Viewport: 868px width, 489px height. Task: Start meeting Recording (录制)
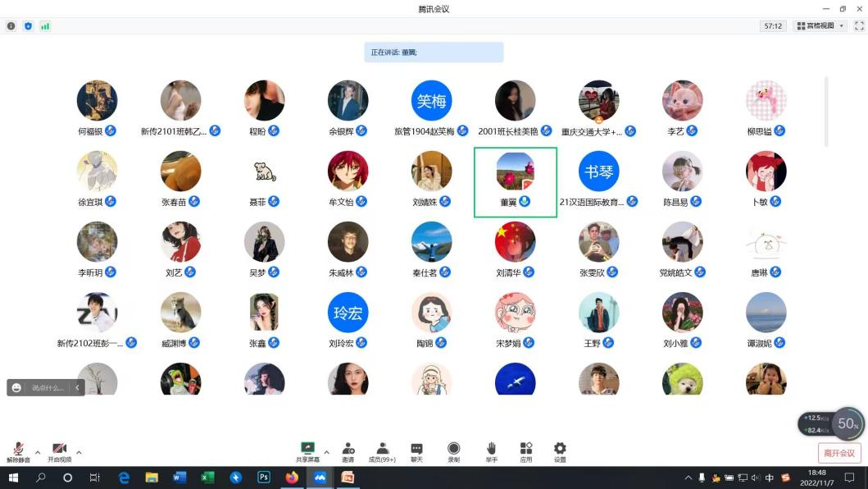point(453,450)
